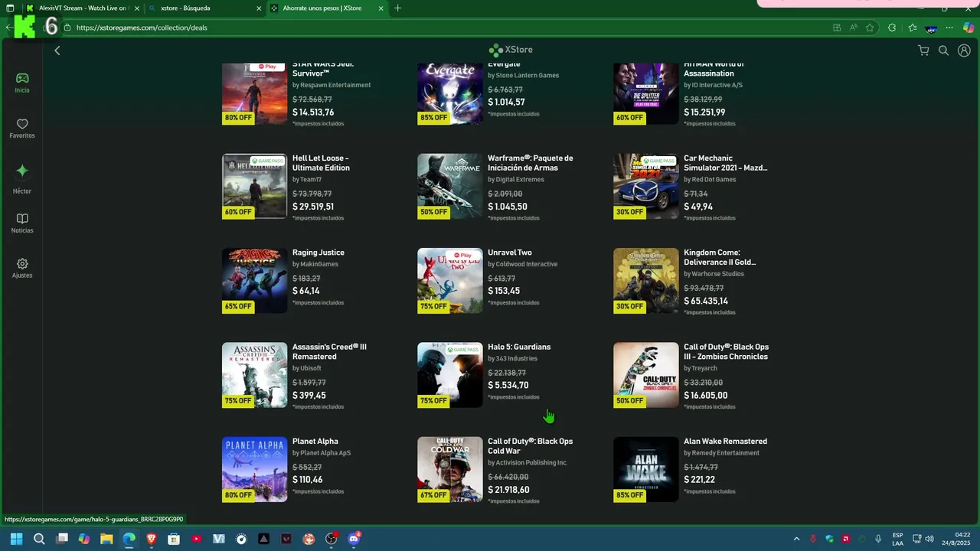Click the $ 221,22 Alan Wake price
The height and width of the screenshot is (551, 980).
coord(699,480)
